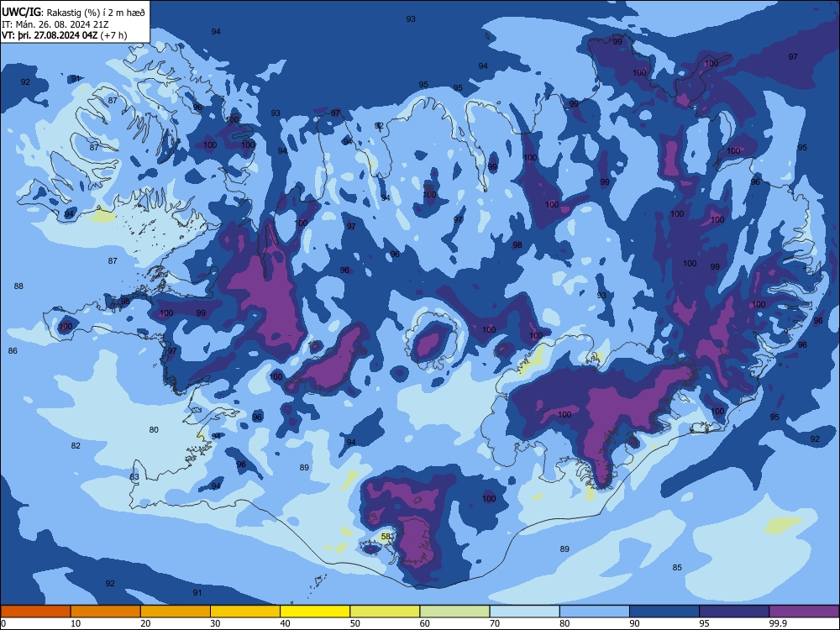
Task: Click the '88' humidity value on the map
Action: [18, 286]
